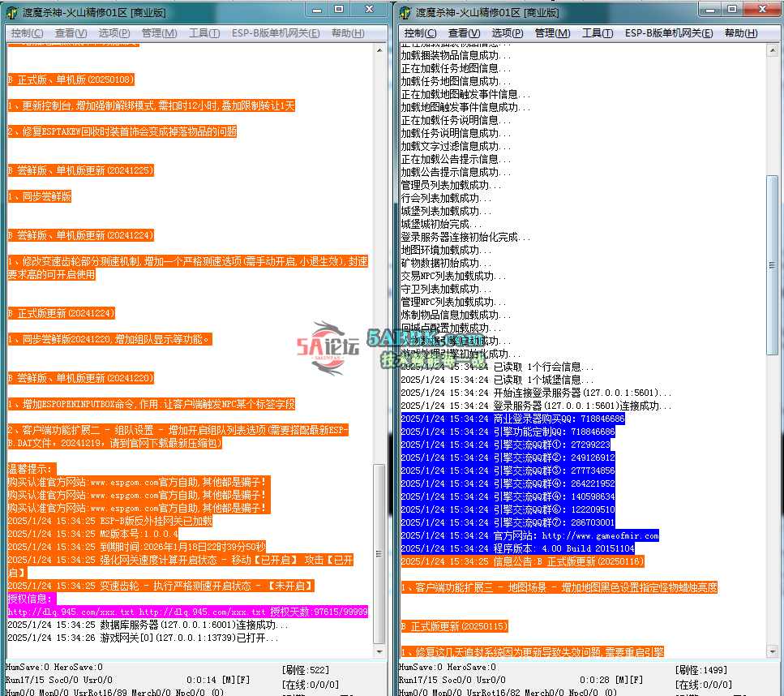Screen dimensions: 784x696
Task: Open ESP-B版单机网关(E) menu in left window
Action: pos(276,33)
